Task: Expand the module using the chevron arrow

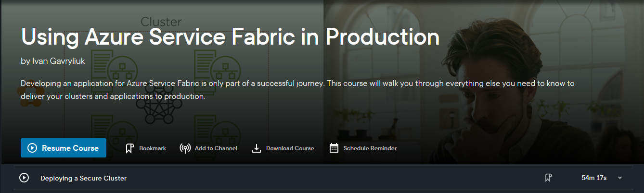Action: (x=620, y=178)
